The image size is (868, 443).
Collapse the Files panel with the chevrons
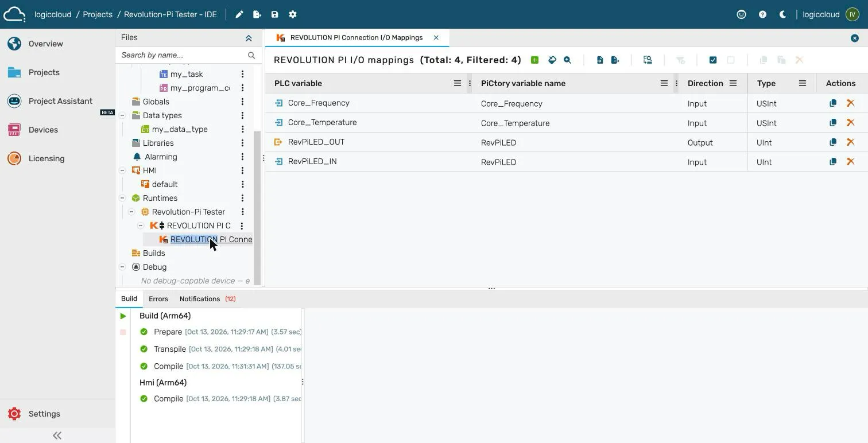(249, 38)
